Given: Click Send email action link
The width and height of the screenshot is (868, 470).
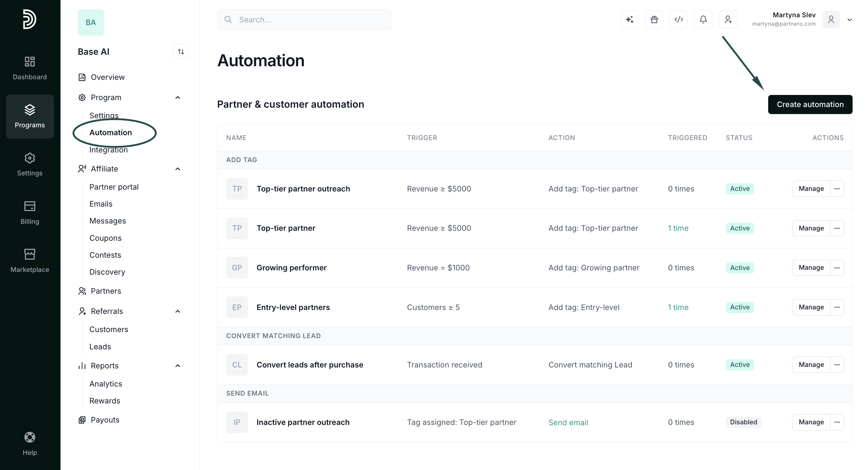Looking at the screenshot, I should (568, 423).
